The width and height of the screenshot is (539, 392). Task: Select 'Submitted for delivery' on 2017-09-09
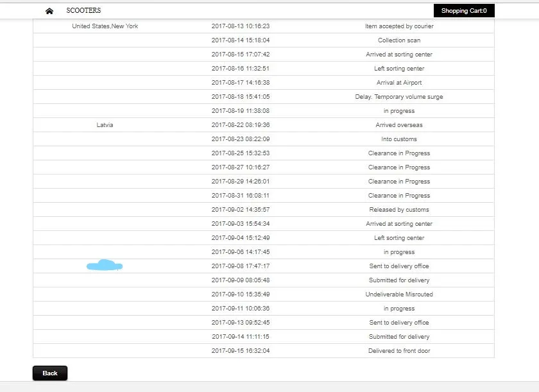399,280
